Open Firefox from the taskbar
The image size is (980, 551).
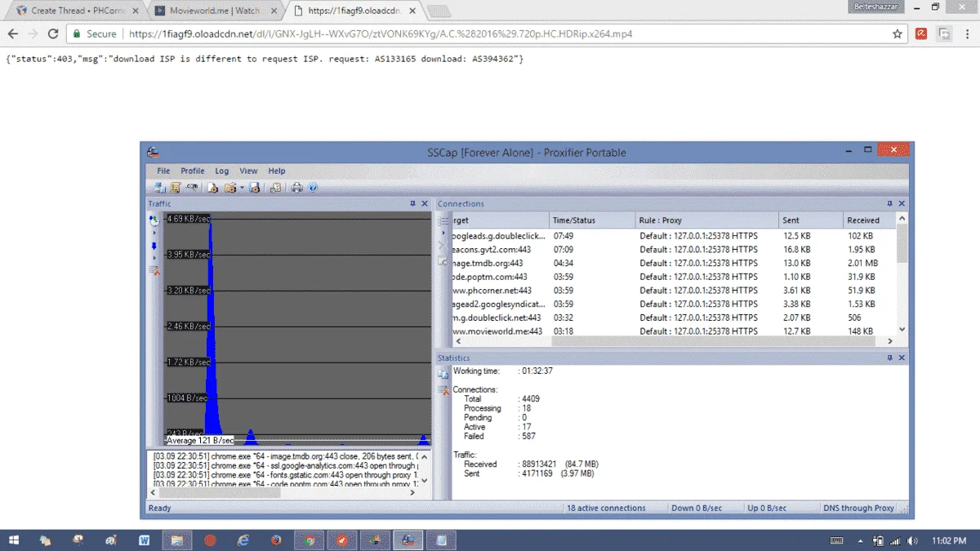(276, 540)
